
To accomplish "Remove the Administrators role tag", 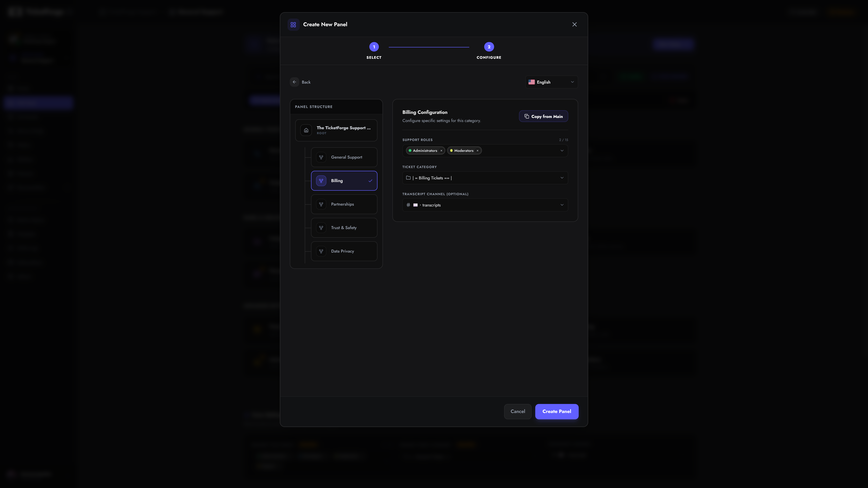I will coord(441,151).
